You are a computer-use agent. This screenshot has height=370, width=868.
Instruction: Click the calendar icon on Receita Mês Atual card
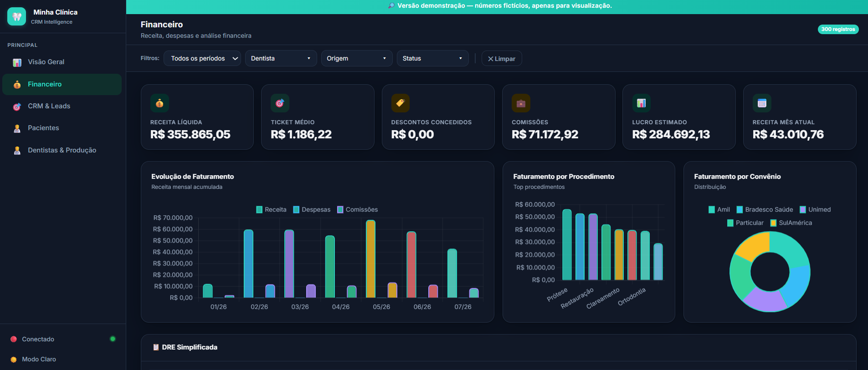[761, 103]
